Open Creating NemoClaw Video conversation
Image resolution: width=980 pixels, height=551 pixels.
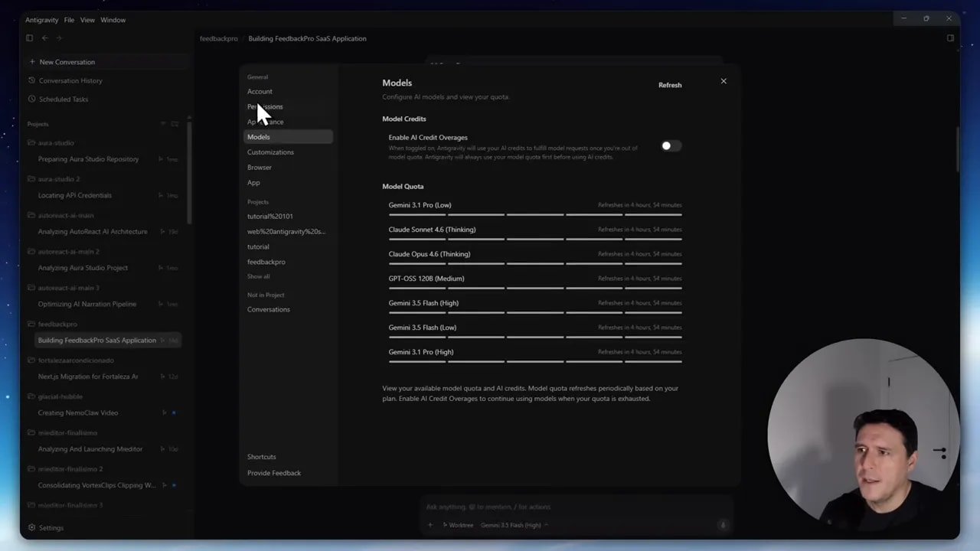coord(78,413)
